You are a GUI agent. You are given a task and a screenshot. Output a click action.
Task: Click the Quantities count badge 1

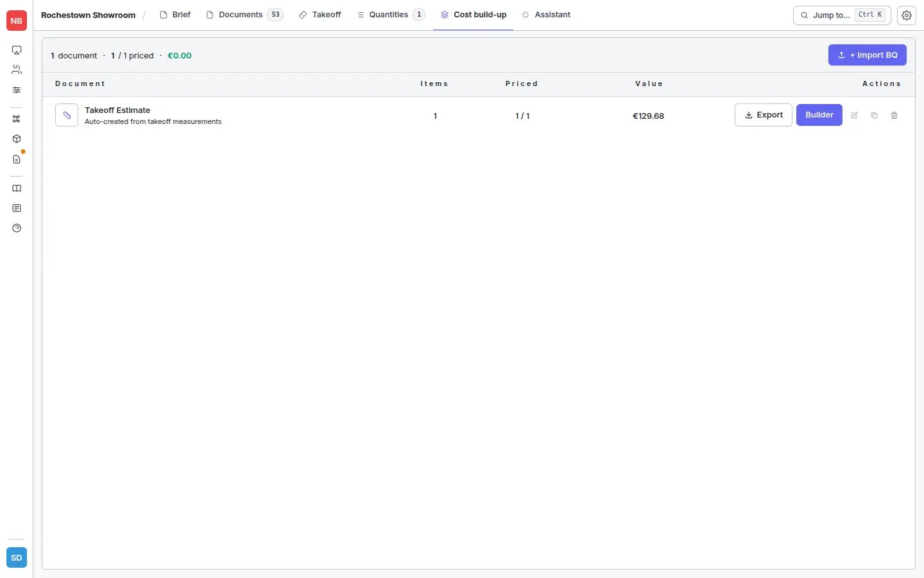point(419,15)
